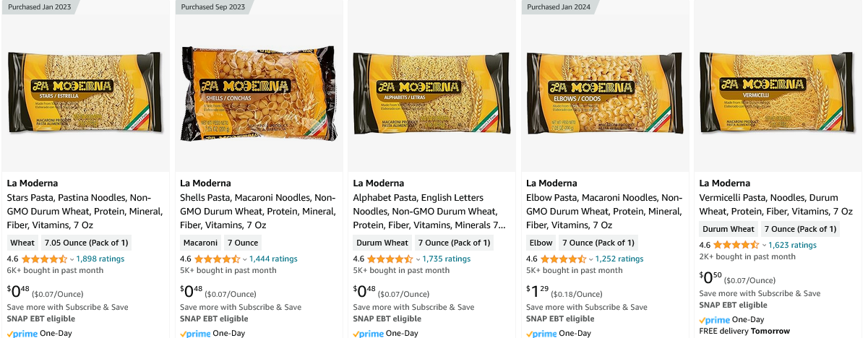Click the Prime logo under Stars Pasta

click(x=22, y=334)
